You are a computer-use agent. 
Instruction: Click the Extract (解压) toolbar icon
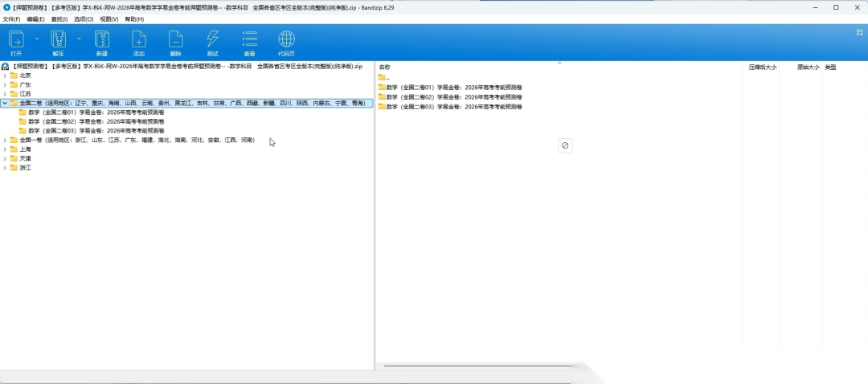58,39
